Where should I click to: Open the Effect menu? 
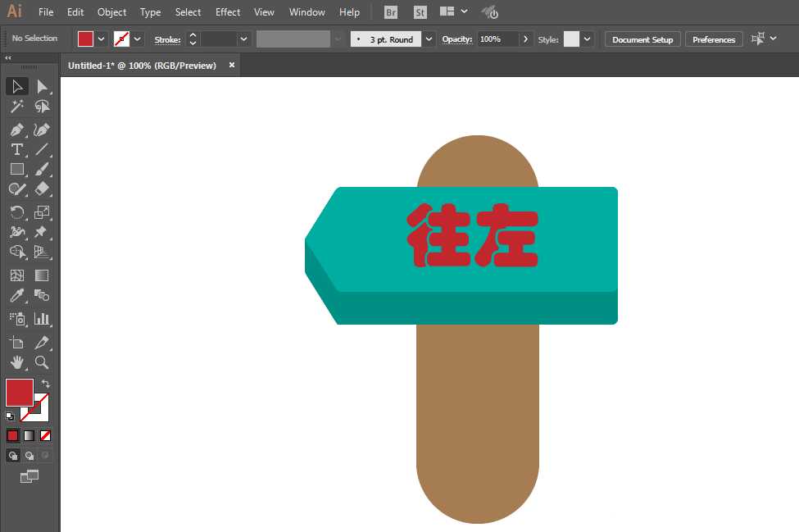point(228,12)
